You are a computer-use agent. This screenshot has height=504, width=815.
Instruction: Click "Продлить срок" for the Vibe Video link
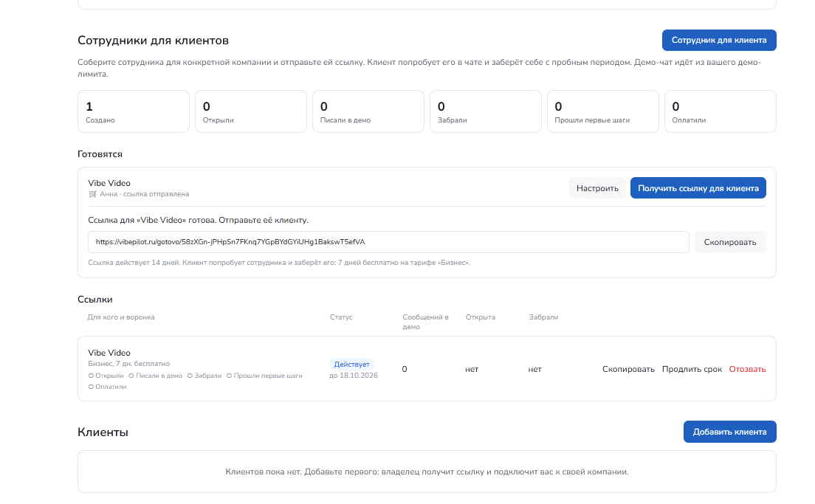(692, 369)
